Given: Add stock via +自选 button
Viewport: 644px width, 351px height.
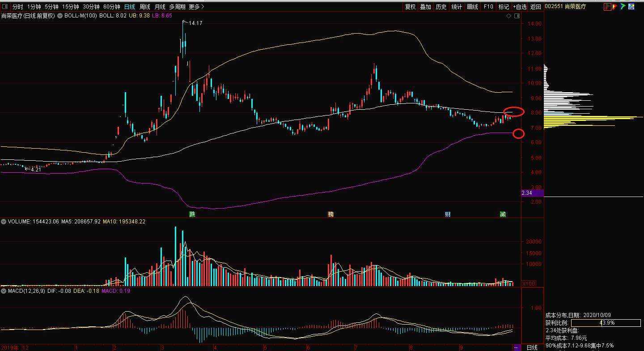Looking at the screenshot, I should pos(520,7).
